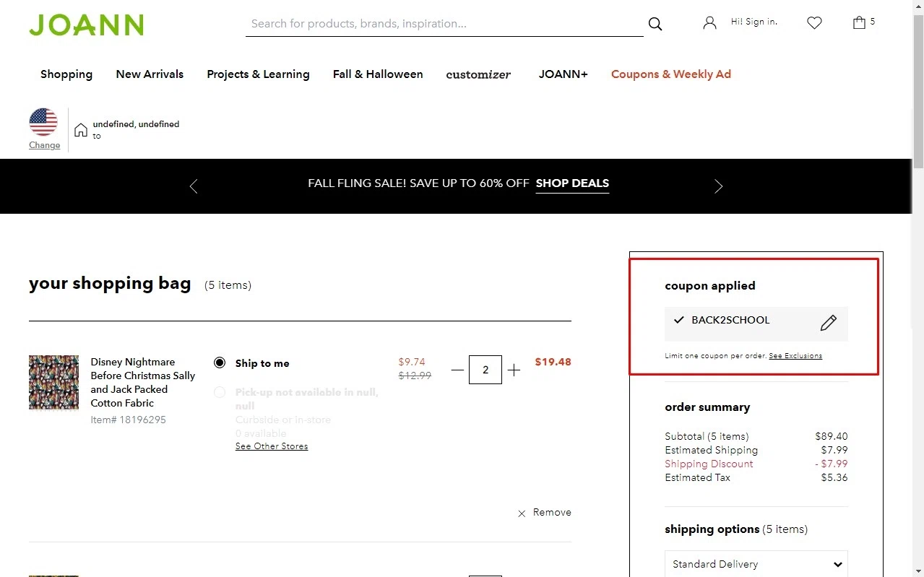The width and height of the screenshot is (924, 577).
Task: Click the Shipping Discount label
Action: 709,464
